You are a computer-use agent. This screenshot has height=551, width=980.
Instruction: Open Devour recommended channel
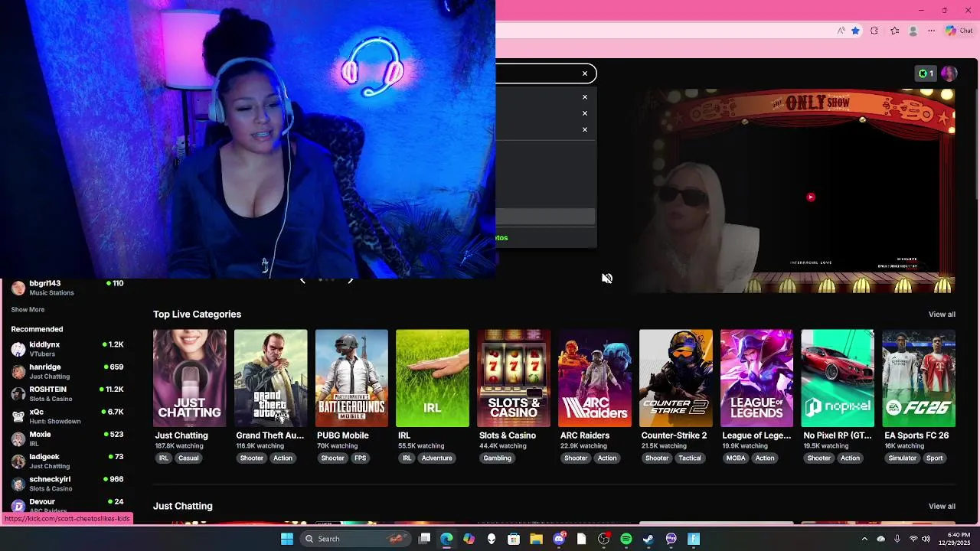click(x=67, y=505)
